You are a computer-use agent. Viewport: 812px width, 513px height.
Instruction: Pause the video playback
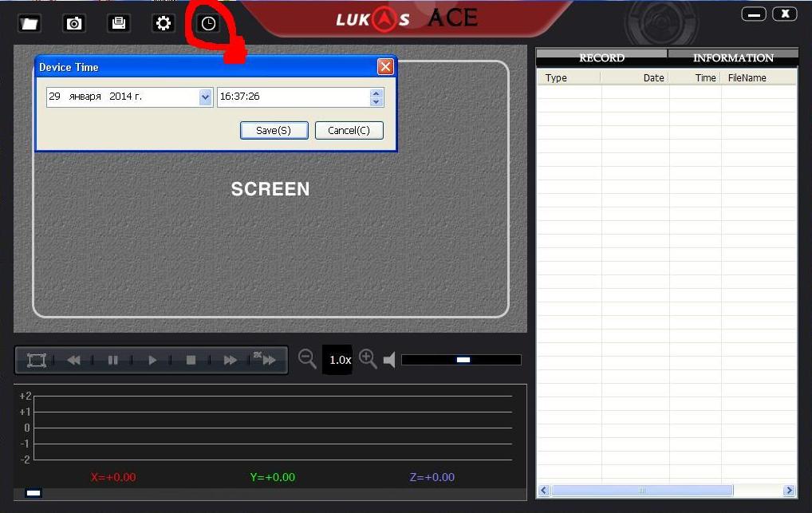click(112, 361)
